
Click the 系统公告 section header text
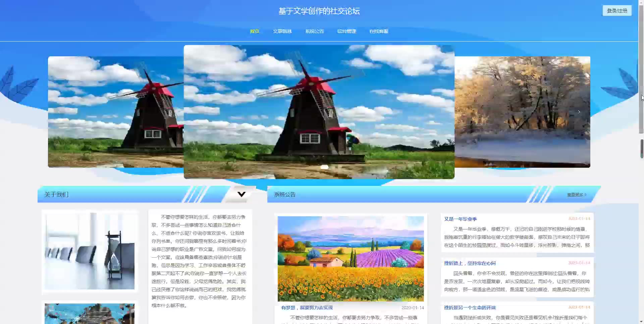pyautogui.click(x=285, y=194)
